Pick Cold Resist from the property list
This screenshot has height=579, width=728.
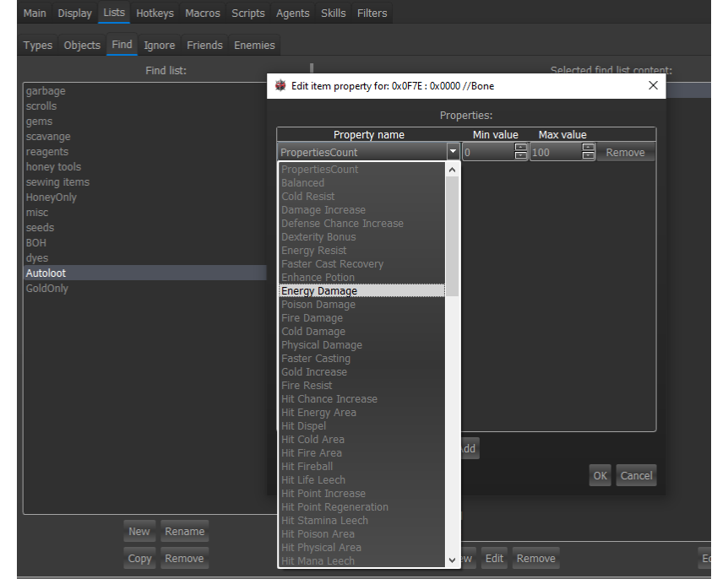click(361, 197)
